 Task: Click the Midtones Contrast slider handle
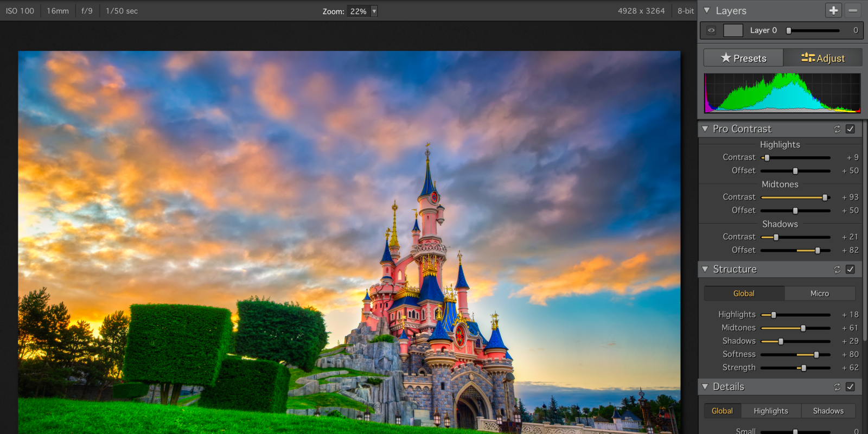point(825,197)
